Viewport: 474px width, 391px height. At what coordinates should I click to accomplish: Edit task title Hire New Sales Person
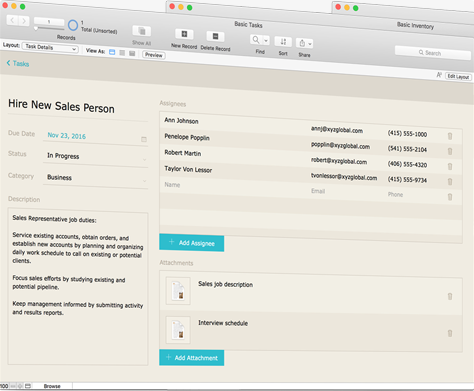click(x=61, y=106)
